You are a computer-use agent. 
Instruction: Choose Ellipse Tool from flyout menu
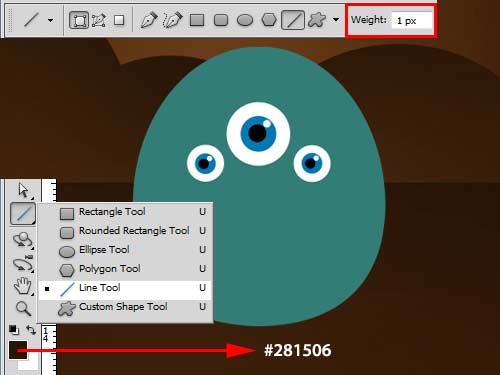point(125,250)
